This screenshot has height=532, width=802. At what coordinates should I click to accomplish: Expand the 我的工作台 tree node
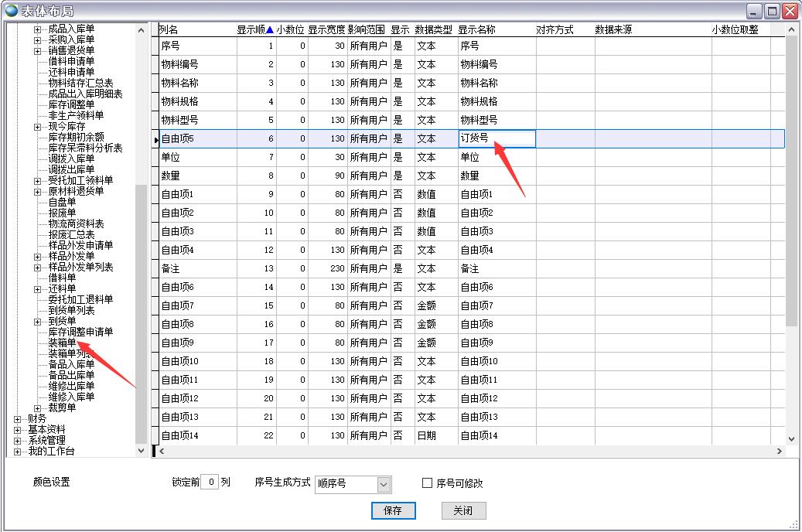tap(18, 451)
